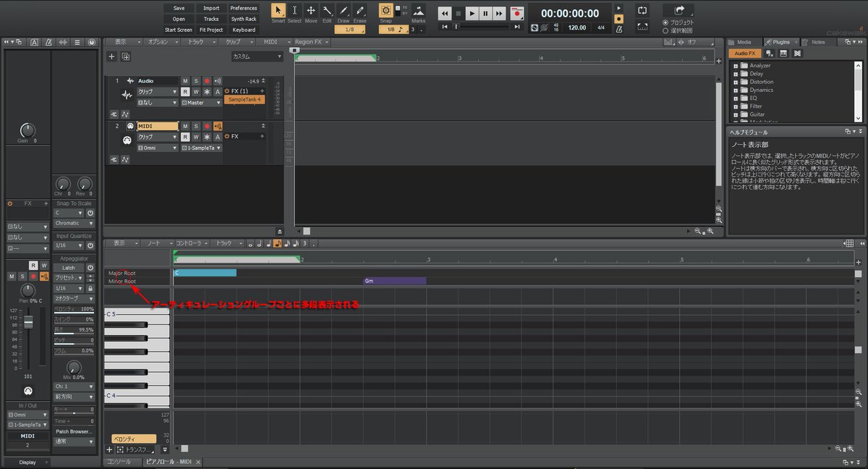Toggle the metronome icon
Viewport: 868px width, 469px height.
(x=618, y=29)
